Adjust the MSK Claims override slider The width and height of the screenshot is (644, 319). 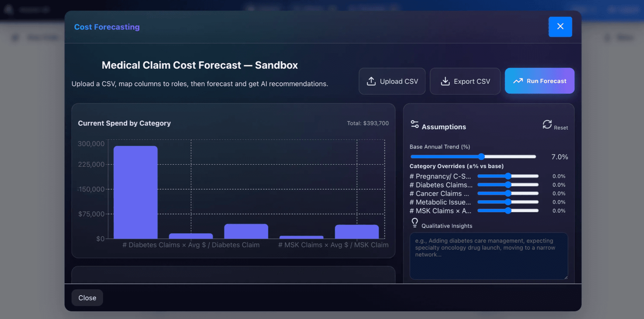pyautogui.click(x=508, y=210)
